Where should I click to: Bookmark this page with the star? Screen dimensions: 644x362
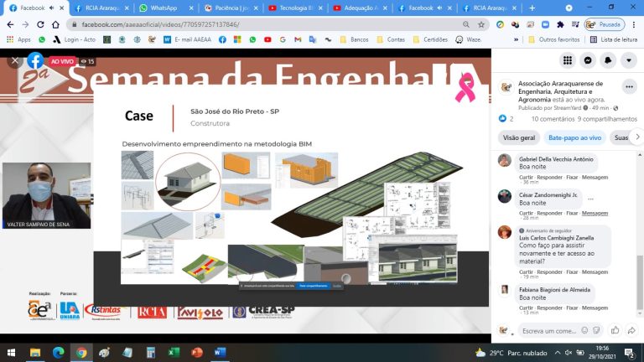click(481, 24)
